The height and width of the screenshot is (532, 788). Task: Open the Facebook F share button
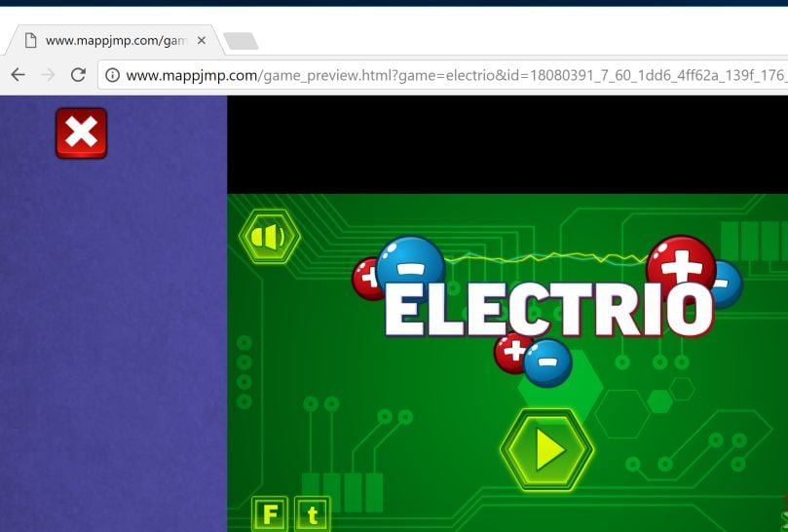(x=271, y=513)
